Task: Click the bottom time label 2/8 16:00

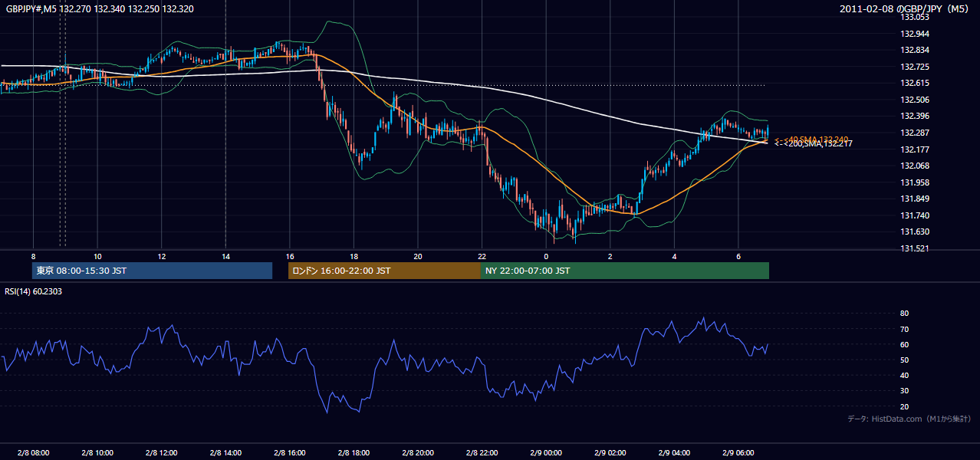Action: tap(289, 452)
